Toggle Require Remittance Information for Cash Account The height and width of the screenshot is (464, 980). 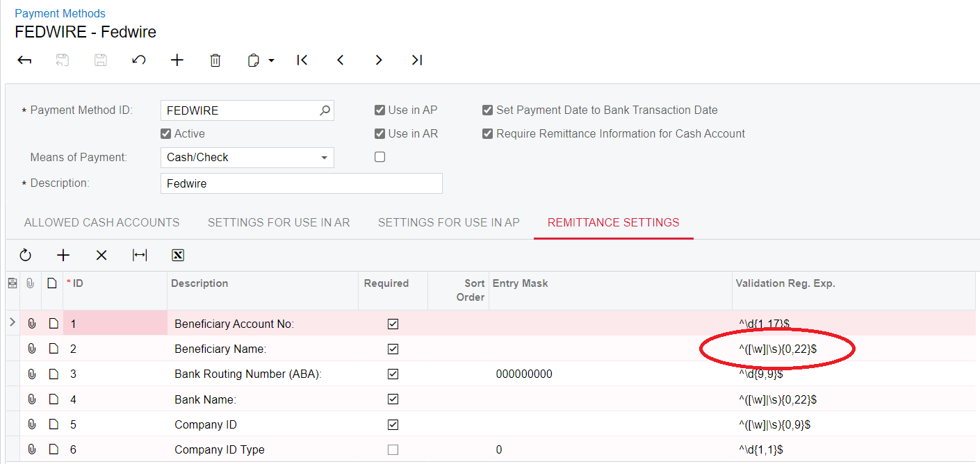(488, 133)
